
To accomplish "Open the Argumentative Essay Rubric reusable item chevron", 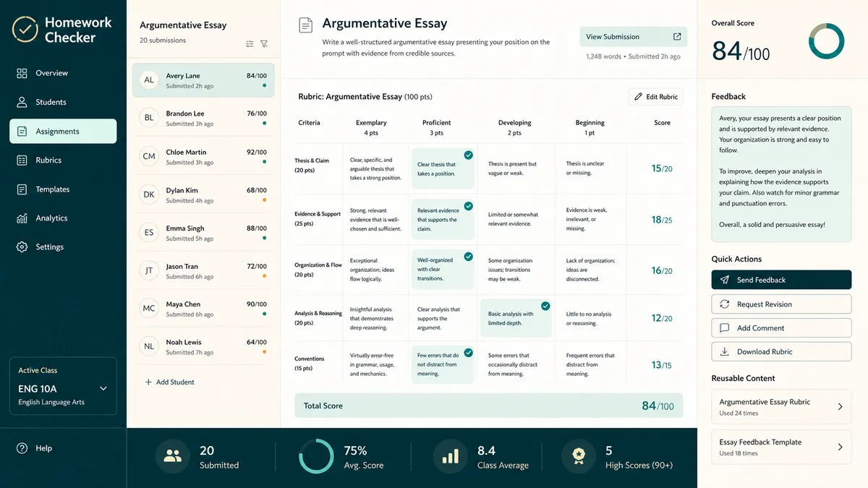I will click(840, 407).
